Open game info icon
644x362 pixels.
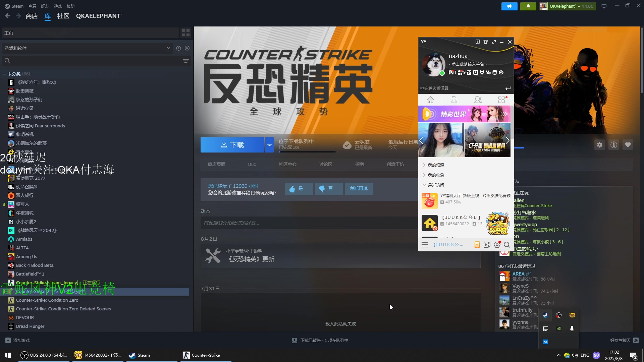click(614, 145)
